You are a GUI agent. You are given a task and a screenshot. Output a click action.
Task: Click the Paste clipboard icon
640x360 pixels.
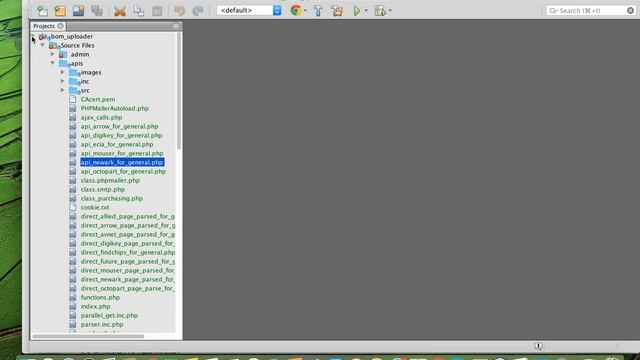pyautogui.click(x=157, y=11)
